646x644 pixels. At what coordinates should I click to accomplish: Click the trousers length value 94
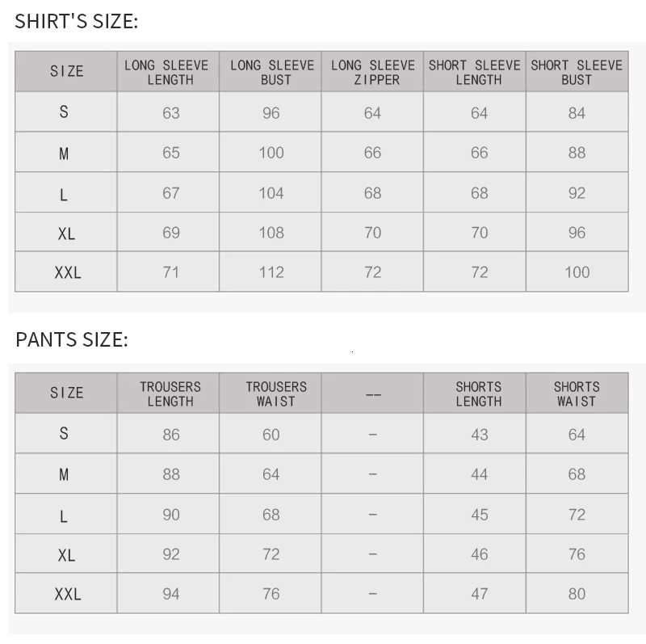[171, 594]
